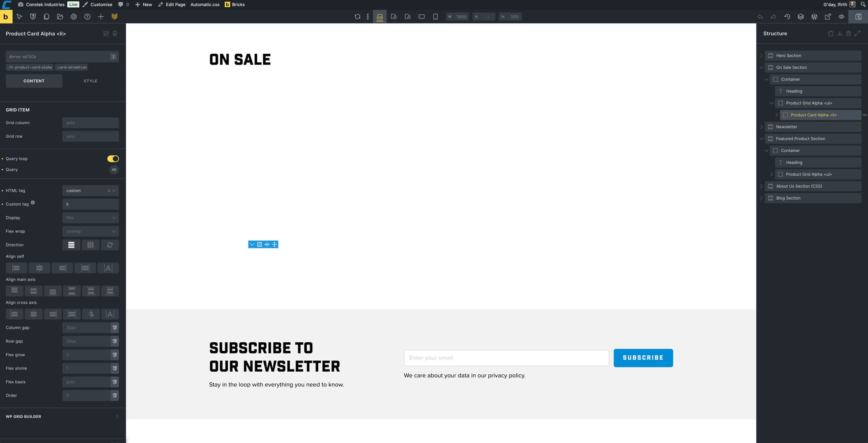This screenshot has height=443, width=868.
Task: Click the save disk icon
Action: (858, 17)
